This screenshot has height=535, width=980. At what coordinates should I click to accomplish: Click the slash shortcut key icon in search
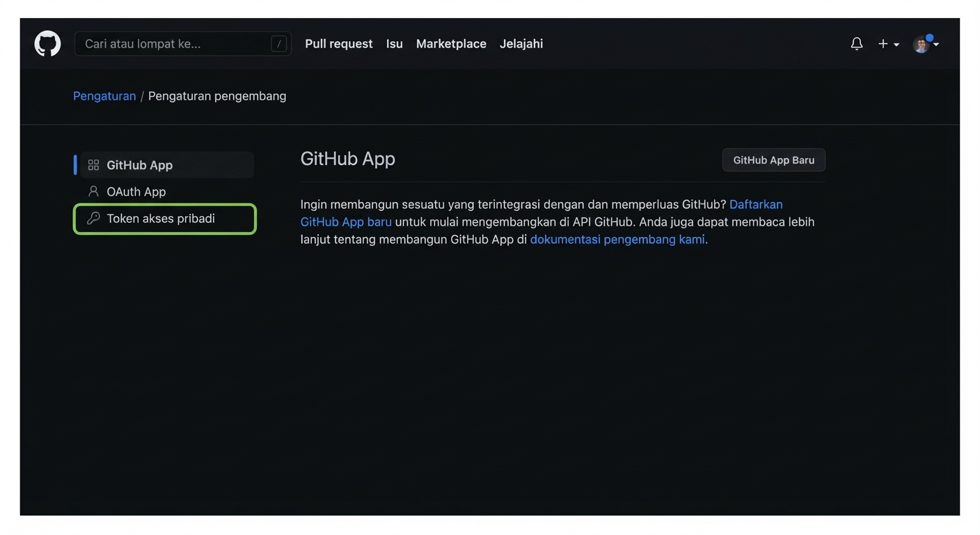(x=278, y=44)
